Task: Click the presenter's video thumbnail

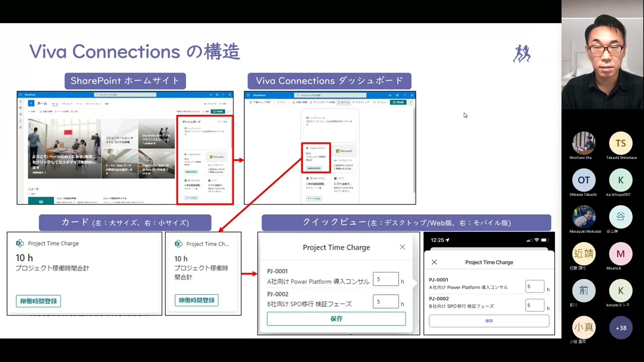Action: click(603, 54)
